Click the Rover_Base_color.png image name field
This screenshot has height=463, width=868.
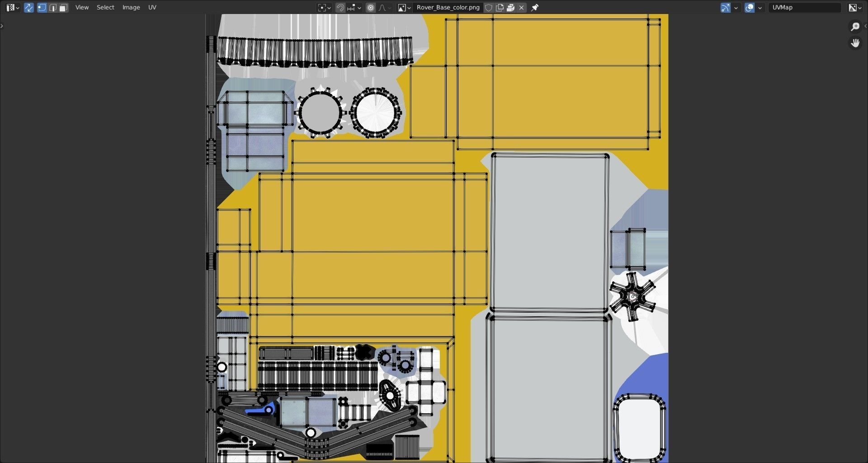pyautogui.click(x=448, y=7)
